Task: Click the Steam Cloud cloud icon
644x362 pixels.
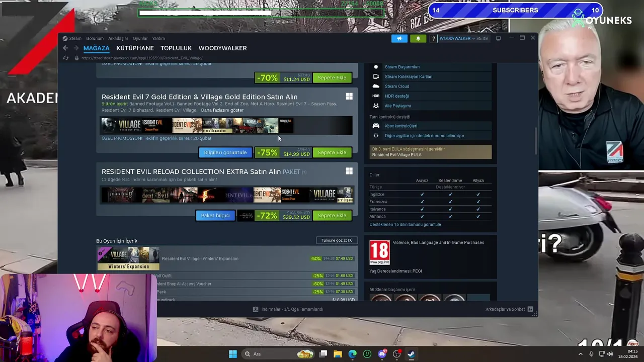Action: tap(376, 86)
